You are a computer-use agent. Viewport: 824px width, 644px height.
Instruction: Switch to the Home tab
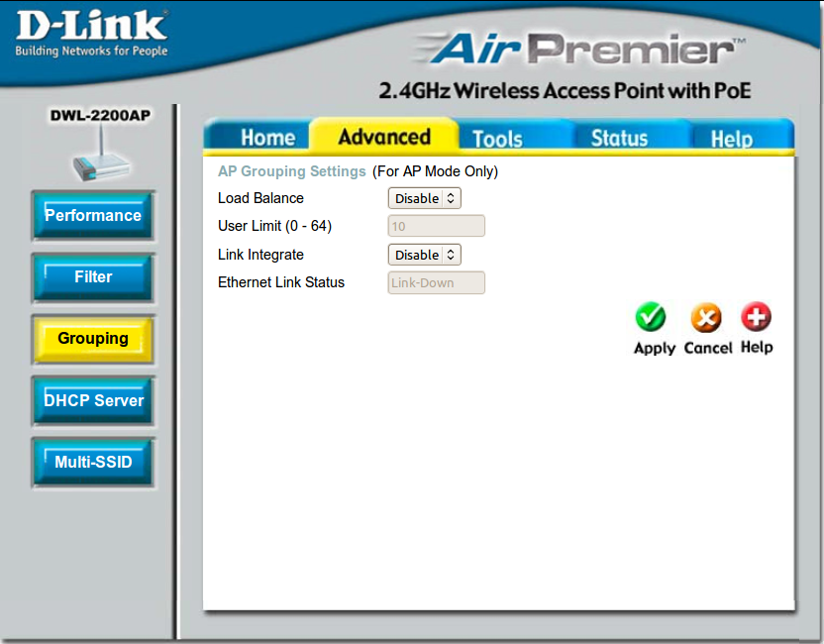pos(267,138)
